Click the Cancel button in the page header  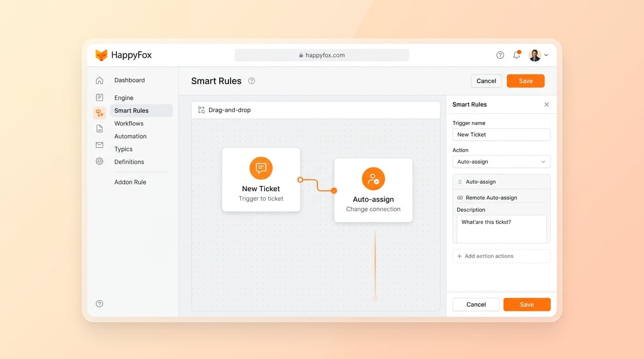pos(486,81)
